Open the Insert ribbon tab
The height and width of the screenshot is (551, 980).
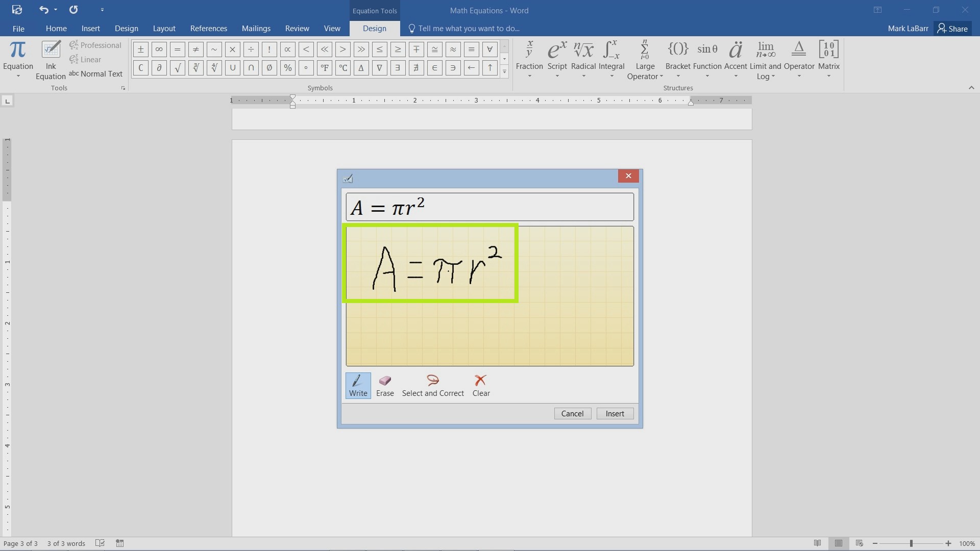tap(91, 28)
